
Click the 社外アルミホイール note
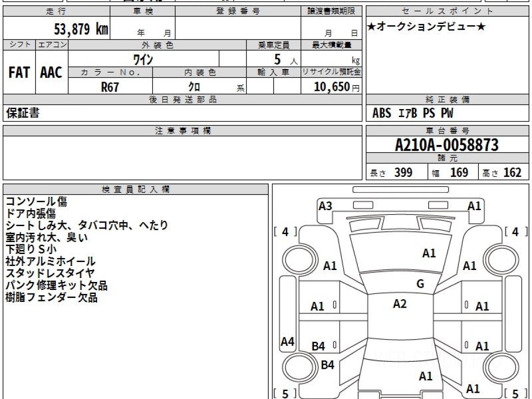pos(50,262)
